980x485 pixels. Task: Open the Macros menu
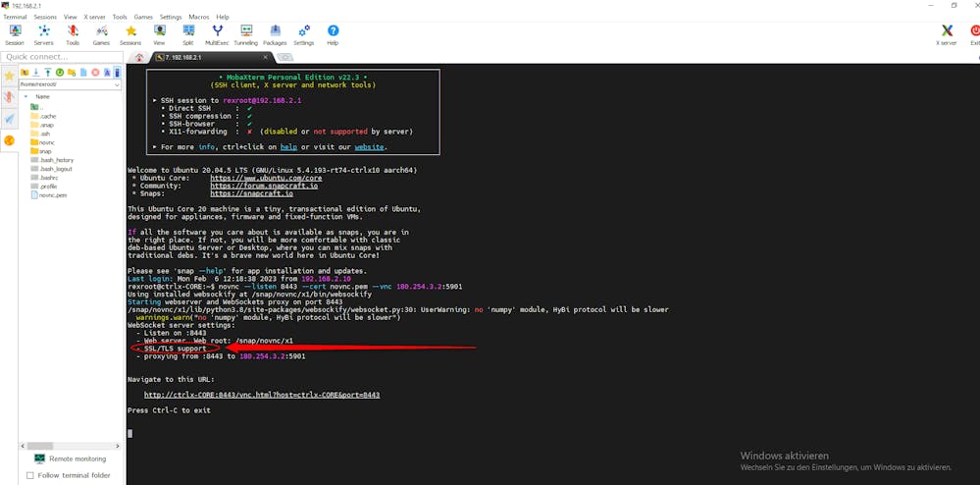point(199,17)
